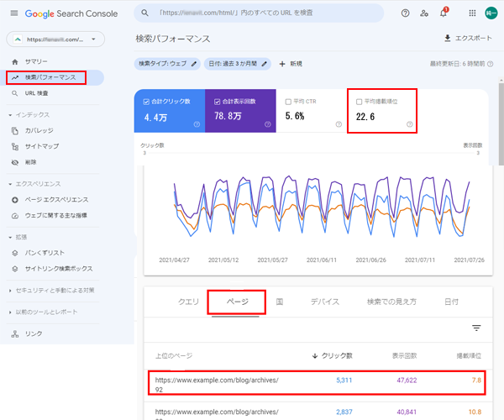
Task: Open the table filter rows icon
Action: [476, 328]
